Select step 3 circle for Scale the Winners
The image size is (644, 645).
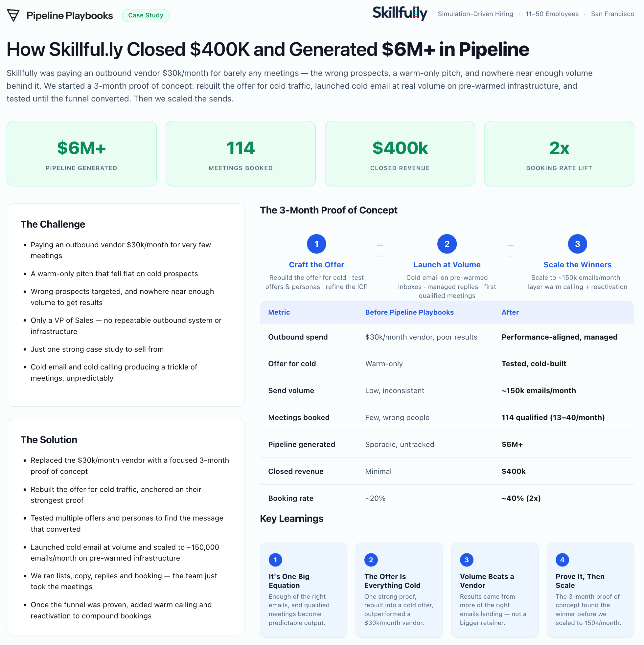(x=577, y=244)
